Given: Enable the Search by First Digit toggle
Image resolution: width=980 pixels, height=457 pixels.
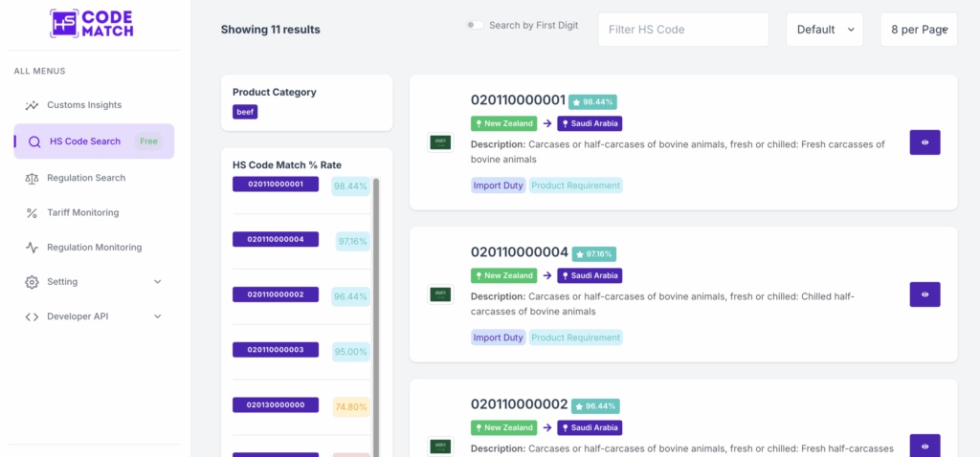Looking at the screenshot, I should click(x=475, y=26).
